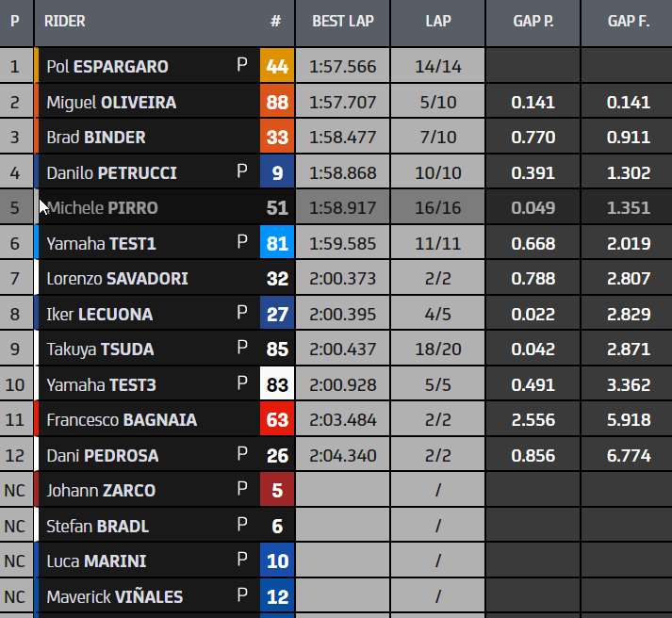The width and height of the screenshot is (672, 618).
Task: Click the GAP P. column header
Action: (x=533, y=22)
